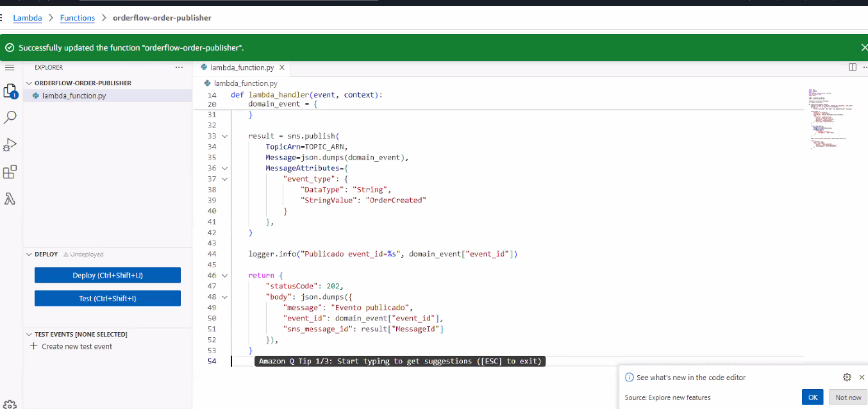Click the sns_message_id result line

(363, 330)
